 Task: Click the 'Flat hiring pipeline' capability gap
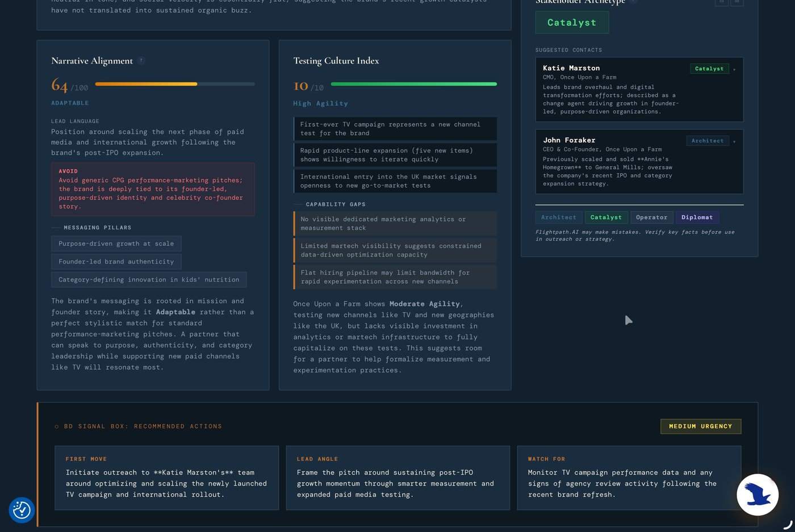click(395, 277)
